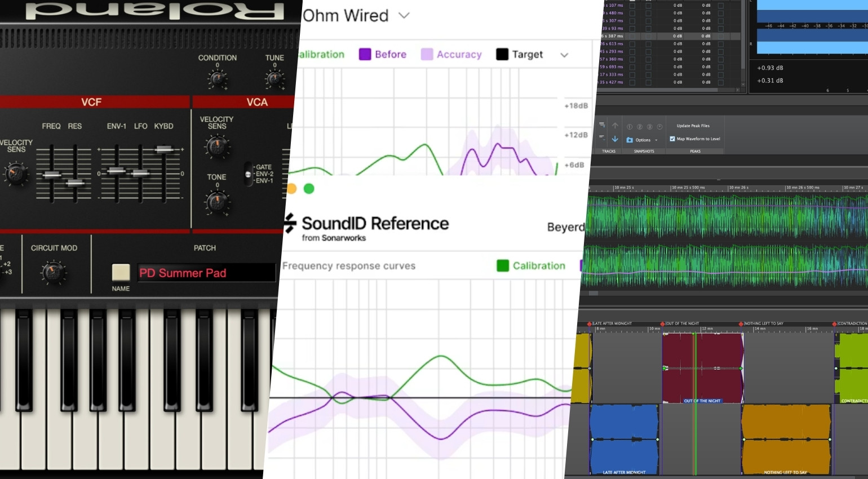Click the ENV-1 slider handle
The width and height of the screenshot is (868, 479).
tap(117, 170)
